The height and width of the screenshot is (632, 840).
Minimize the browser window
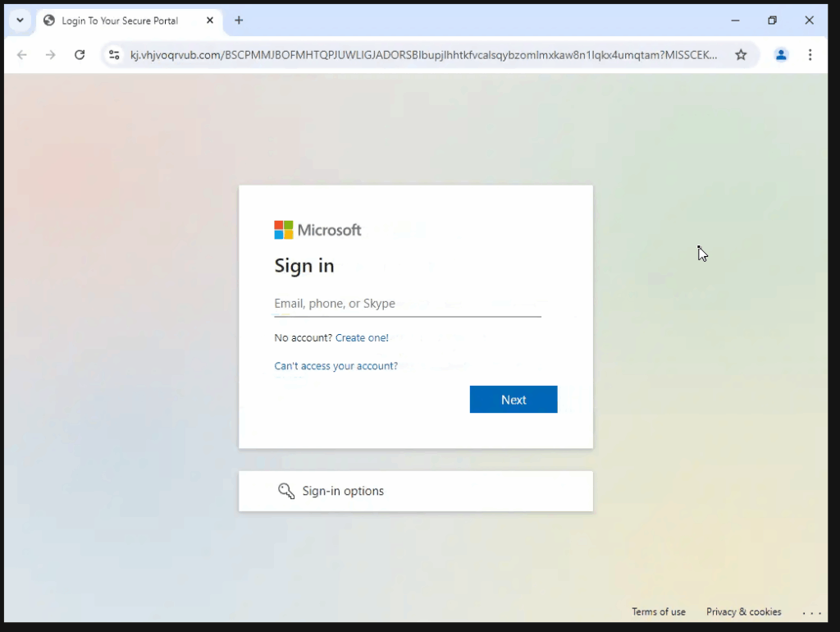[x=736, y=21]
